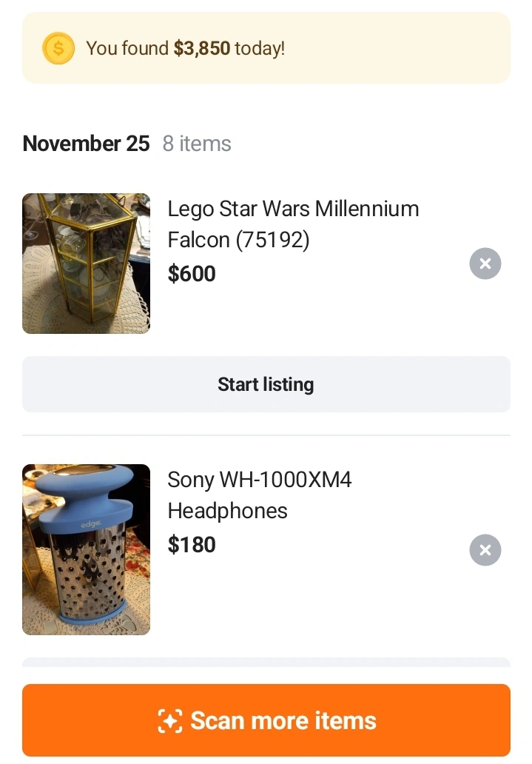Tap the 'Falcon (75192)' model number line
Viewport: 532px width, 764px height.
click(x=238, y=240)
